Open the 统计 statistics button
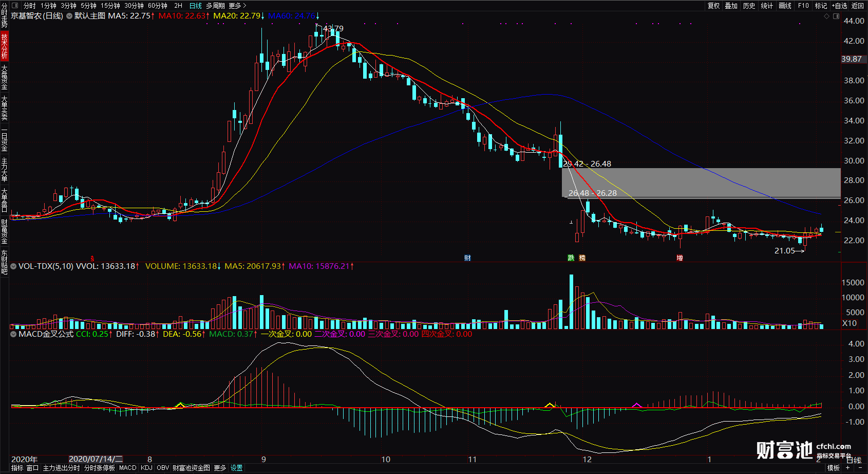Screen dimensions: 868x474 pos(767,6)
